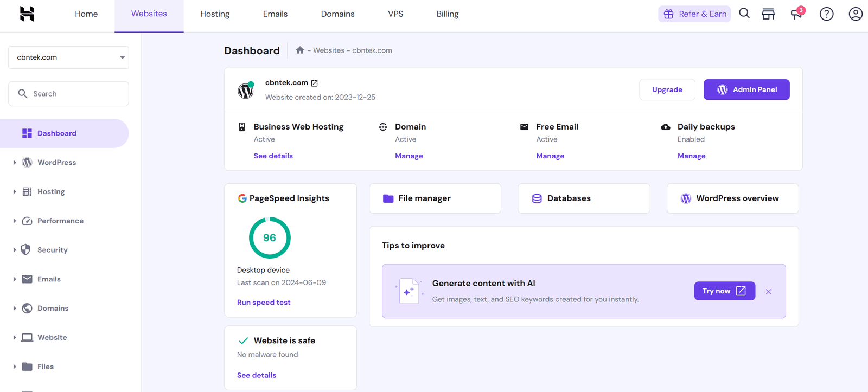Open the user profile icon
Screen dimensions: 868x392
pyautogui.click(x=856, y=14)
